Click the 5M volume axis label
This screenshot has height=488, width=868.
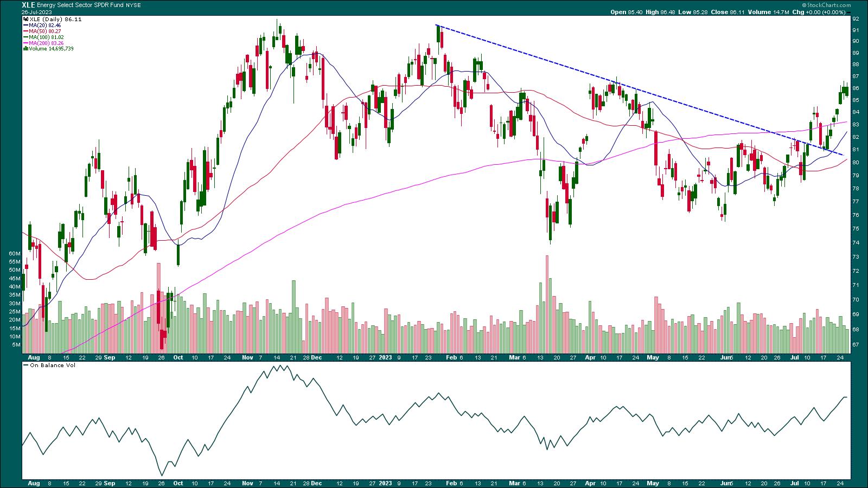coord(16,345)
